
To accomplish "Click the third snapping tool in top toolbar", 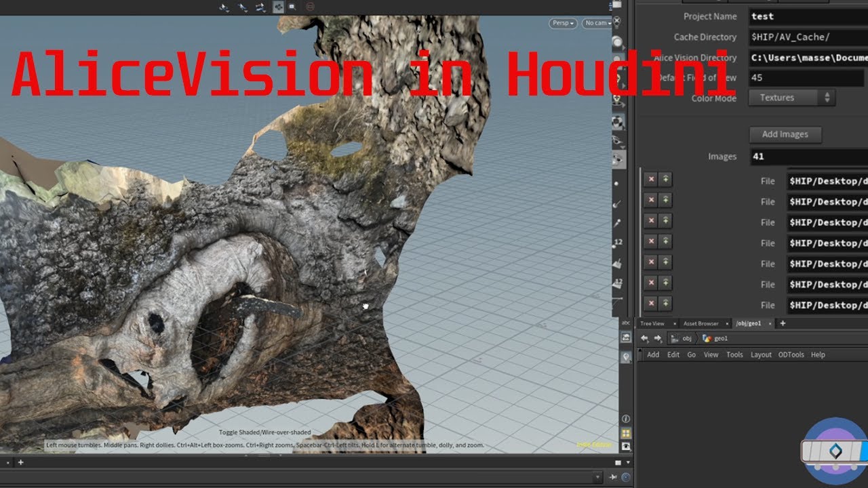I will 260,7.
